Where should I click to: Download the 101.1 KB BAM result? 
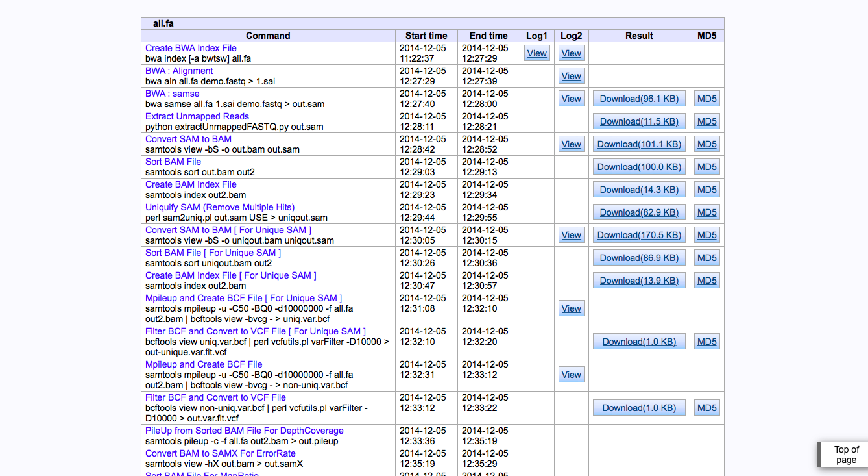(x=639, y=144)
